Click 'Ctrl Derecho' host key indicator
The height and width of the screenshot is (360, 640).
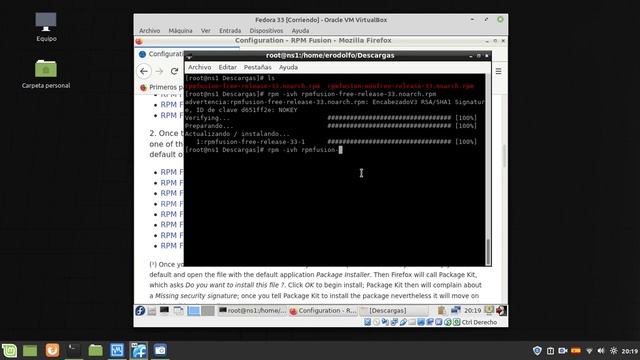pyautogui.click(x=479, y=322)
